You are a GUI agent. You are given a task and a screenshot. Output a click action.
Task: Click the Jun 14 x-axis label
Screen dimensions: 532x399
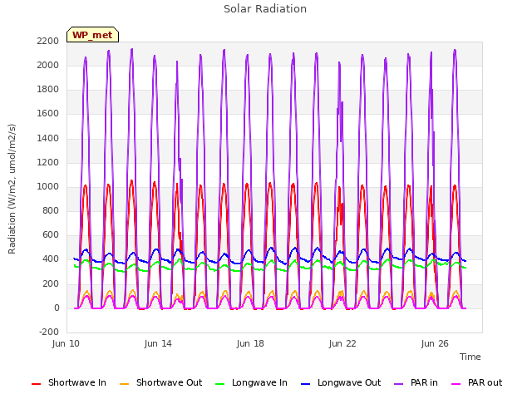pyautogui.click(x=158, y=343)
